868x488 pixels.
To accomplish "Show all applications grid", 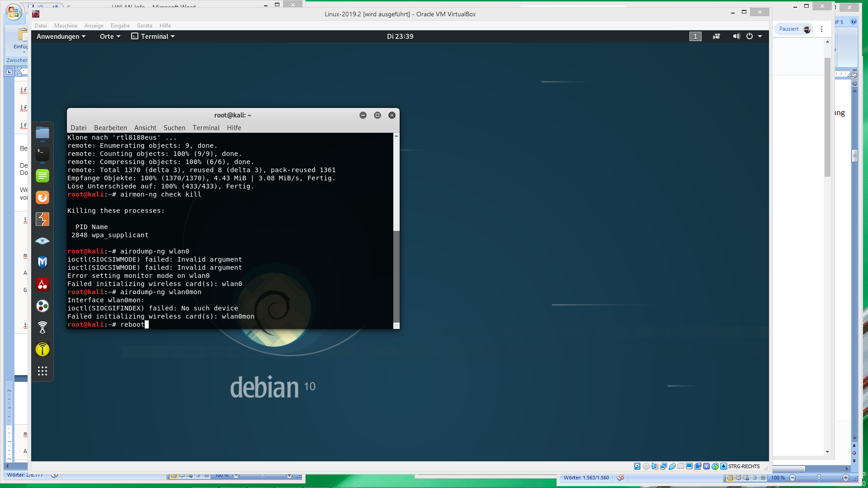I will tap(42, 371).
